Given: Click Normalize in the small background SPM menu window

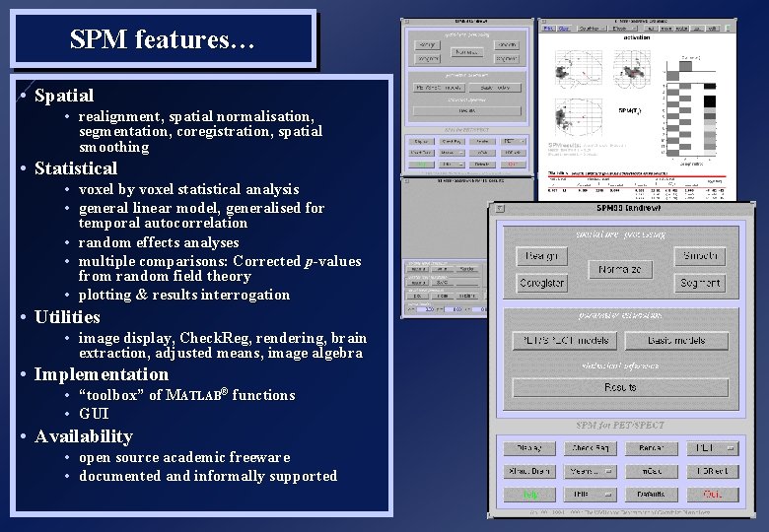Looking at the screenshot, I should pyautogui.click(x=467, y=51).
